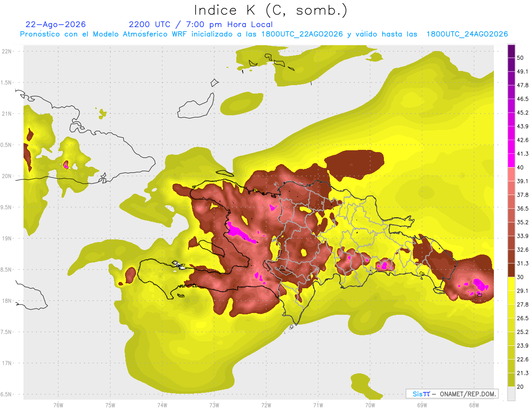532x411 pixels.
Task: Click the colorbar label "43.9"
Action: [522, 126]
